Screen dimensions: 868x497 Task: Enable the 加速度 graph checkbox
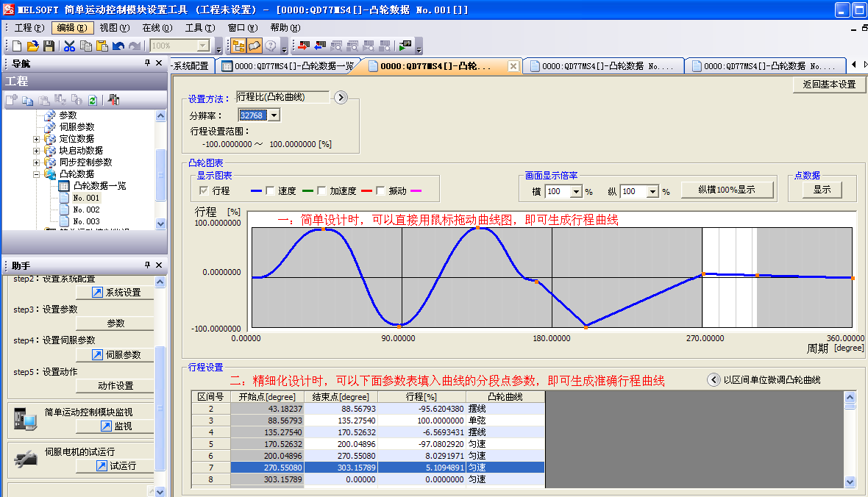pos(321,191)
